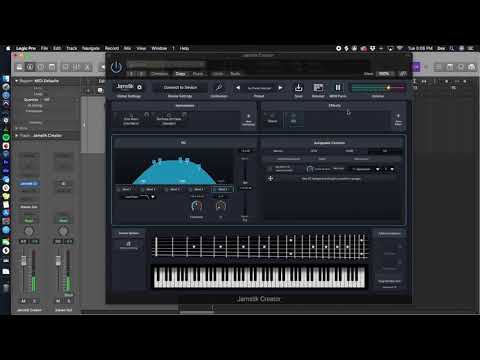Screen dimensions: 480x360
Task: Open Logic Pro Help menu
Action: (x=184, y=48)
